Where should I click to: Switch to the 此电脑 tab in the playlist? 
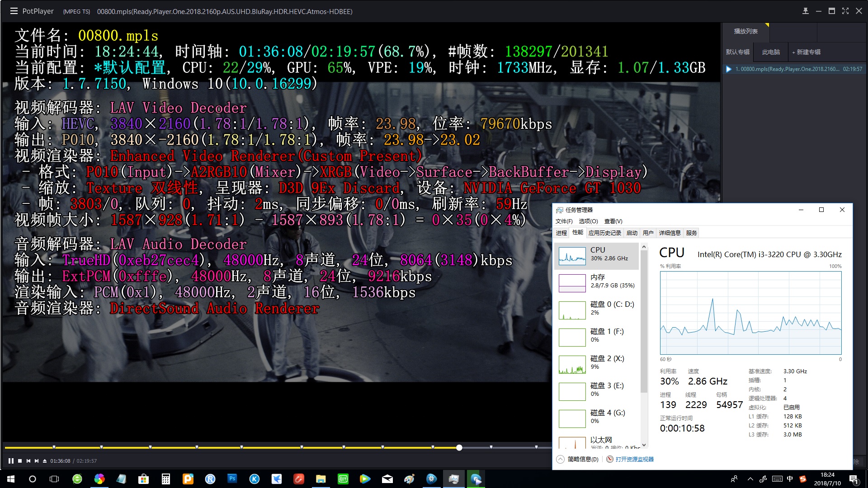pos(771,52)
